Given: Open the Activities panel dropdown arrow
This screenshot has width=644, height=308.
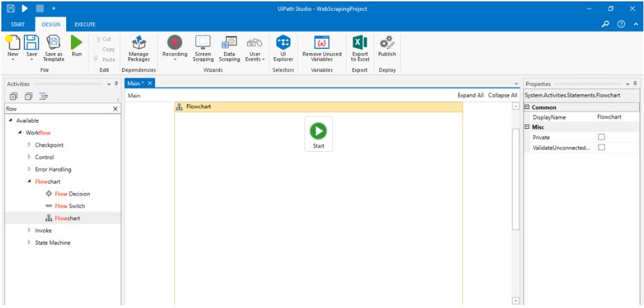Looking at the screenshot, I should point(109,84).
